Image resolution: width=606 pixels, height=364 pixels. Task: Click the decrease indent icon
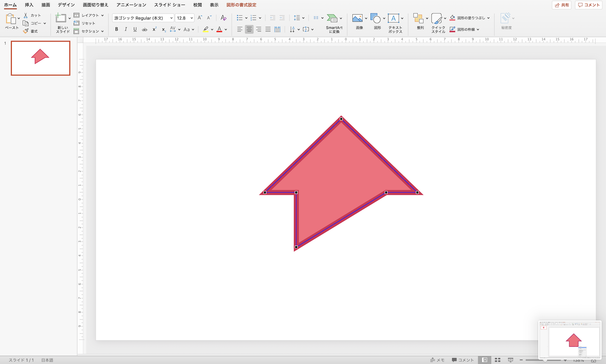(272, 18)
